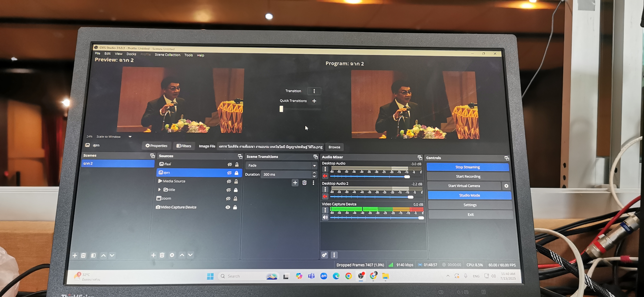Open source Filters button
The height and width of the screenshot is (297, 644).
(x=184, y=146)
